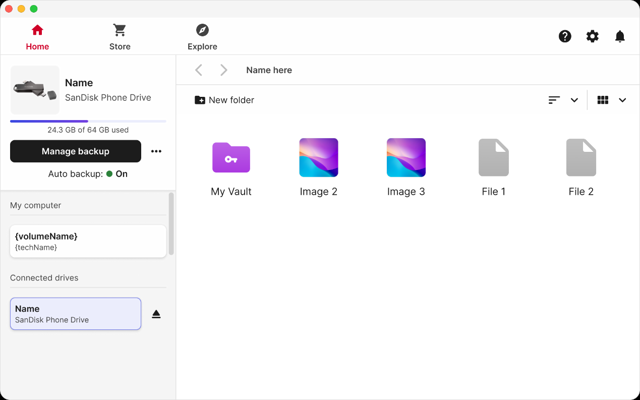Click the Auto backup On status

(88, 174)
